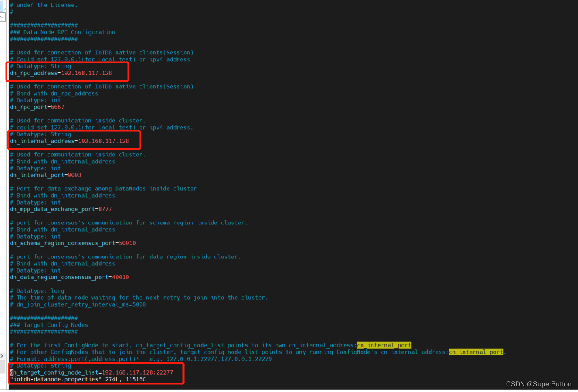Screen dimensions: 578x392
Task: Click the '### Target Config Nodes' heading
Action: tap(48, 325)
